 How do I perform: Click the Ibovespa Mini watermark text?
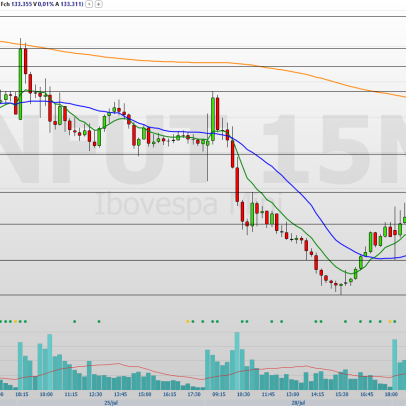click(189, 204)
